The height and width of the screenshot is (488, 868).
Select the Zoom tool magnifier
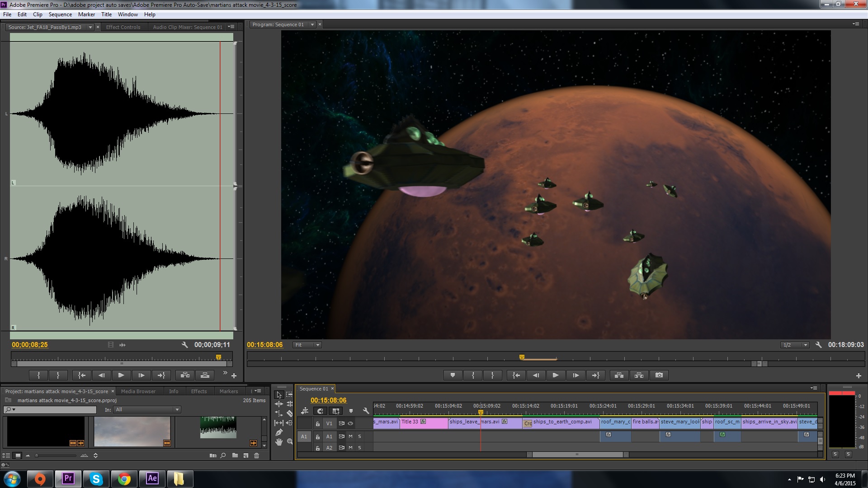[x=289, y=442]
